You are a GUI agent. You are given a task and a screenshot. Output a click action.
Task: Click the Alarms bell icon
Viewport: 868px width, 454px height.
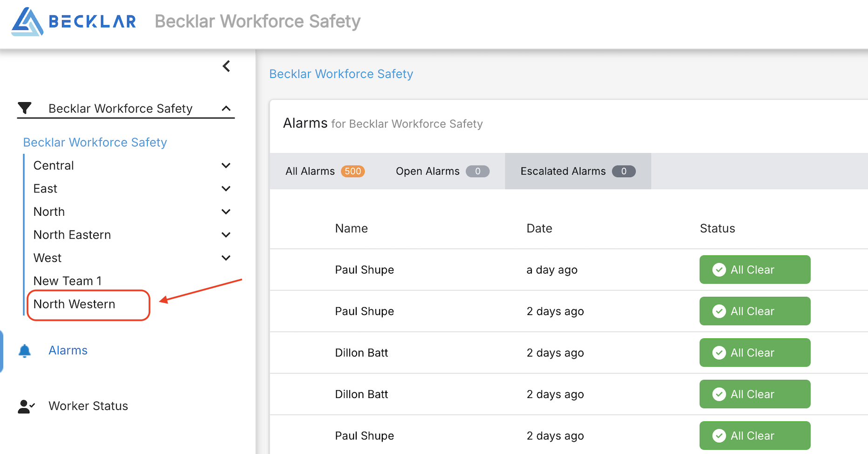[x=25, y=351]
